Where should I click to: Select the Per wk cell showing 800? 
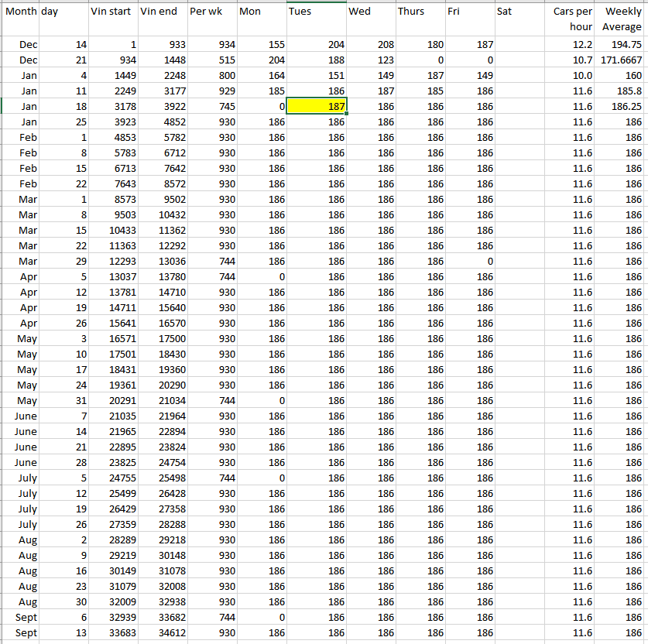[x=211, y=76]
